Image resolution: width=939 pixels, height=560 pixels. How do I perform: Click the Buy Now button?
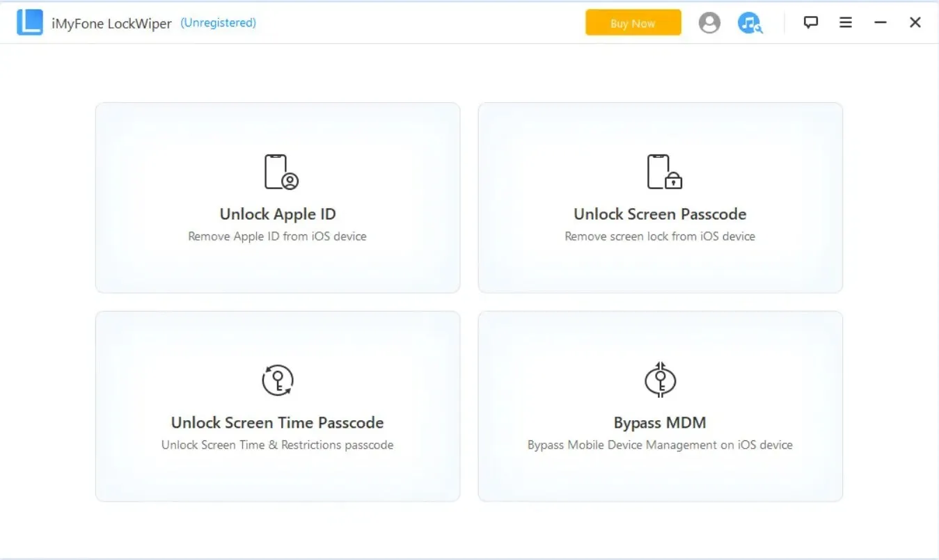click(x=633, y=23)
